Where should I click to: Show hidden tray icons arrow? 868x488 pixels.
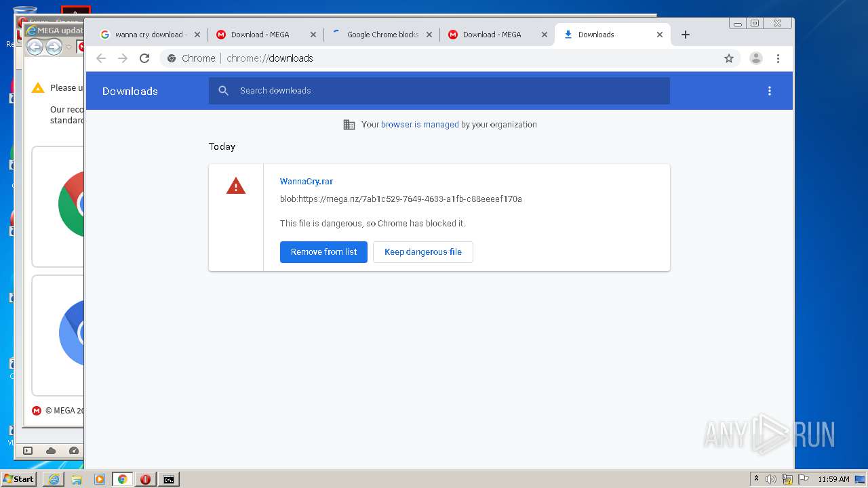[x=756, y=479]
